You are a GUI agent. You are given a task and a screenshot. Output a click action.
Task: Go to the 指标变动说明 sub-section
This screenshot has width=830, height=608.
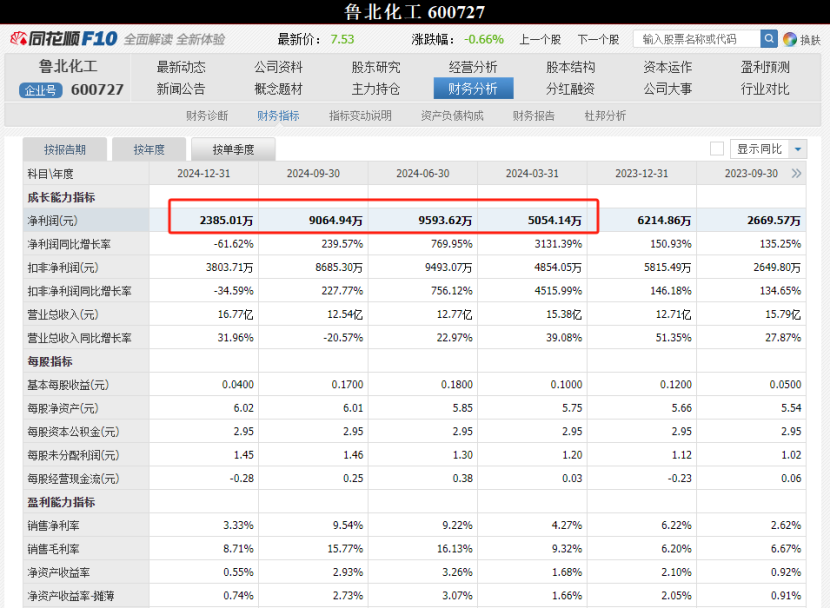tap(360, 116)
